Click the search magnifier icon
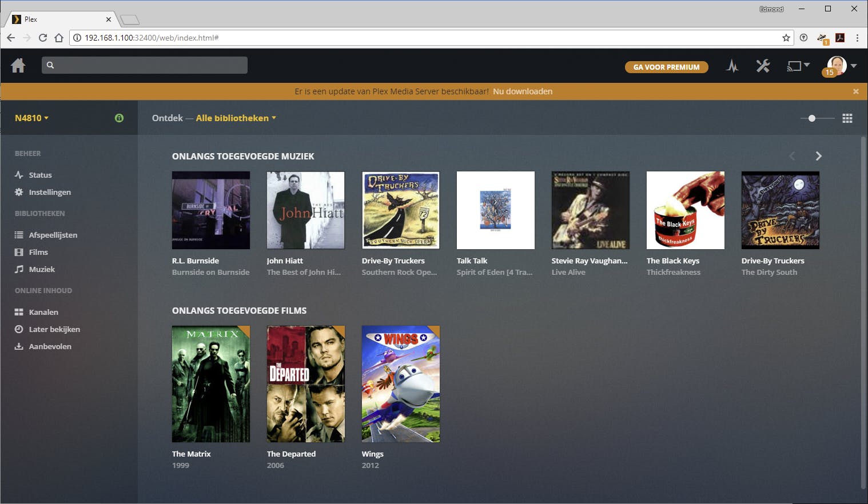Image resolution: width=868 pixels, height=504 pixels. (50, 65)
